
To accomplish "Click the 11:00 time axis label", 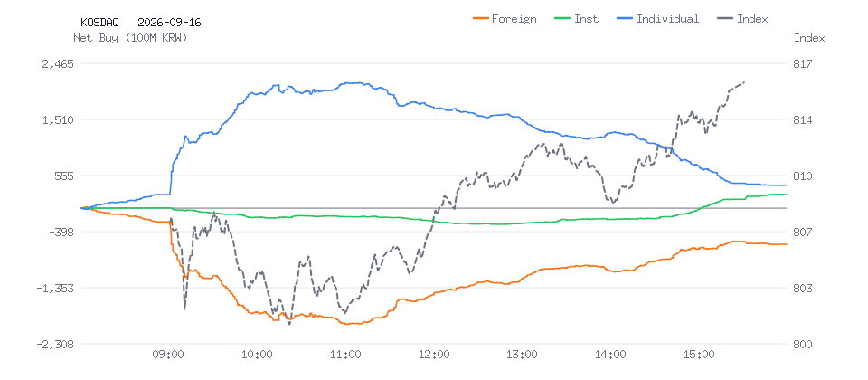I will coord(345,355).
